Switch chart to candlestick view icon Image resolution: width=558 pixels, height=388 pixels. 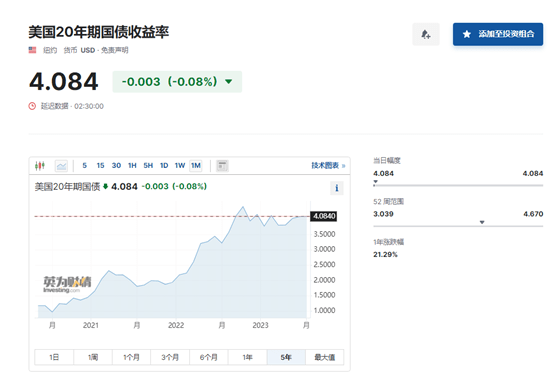pos(40,166)
